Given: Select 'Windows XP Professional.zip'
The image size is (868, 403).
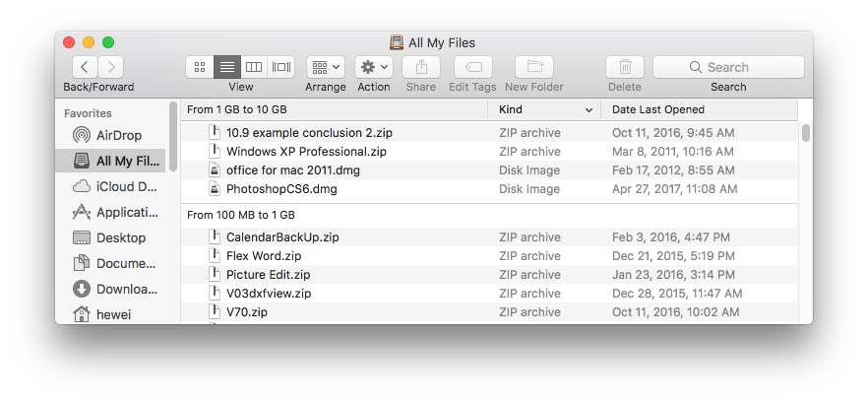Looking at the screenshot, I should (306, 152).
